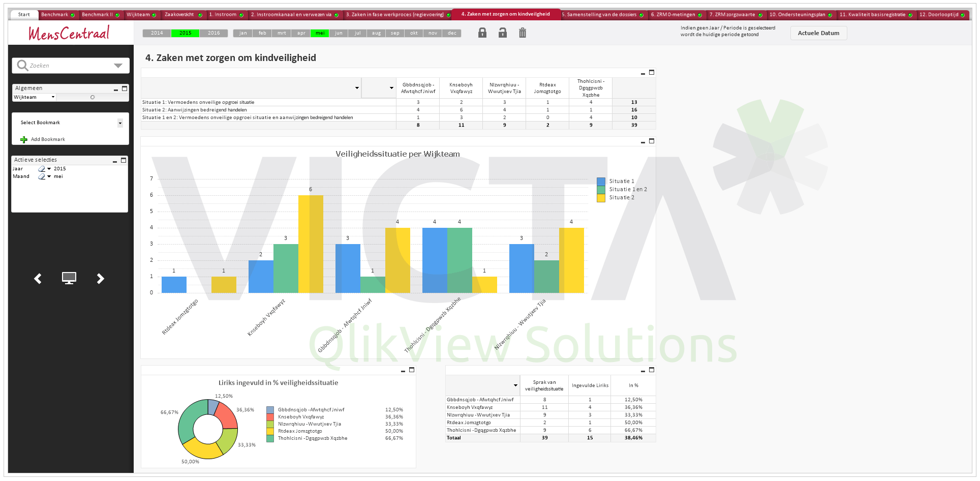
Task: Select month okt
Action: point(414,33)
